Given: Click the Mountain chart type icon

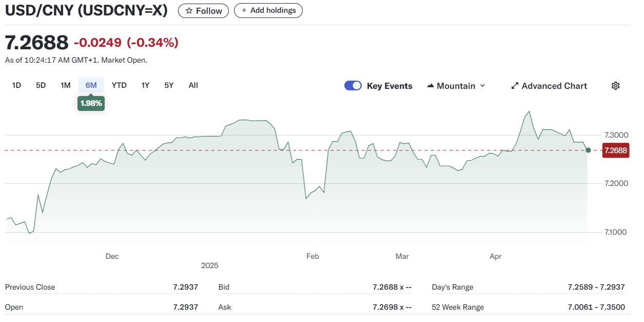Looking at the screenshot, I should [431, 86].
